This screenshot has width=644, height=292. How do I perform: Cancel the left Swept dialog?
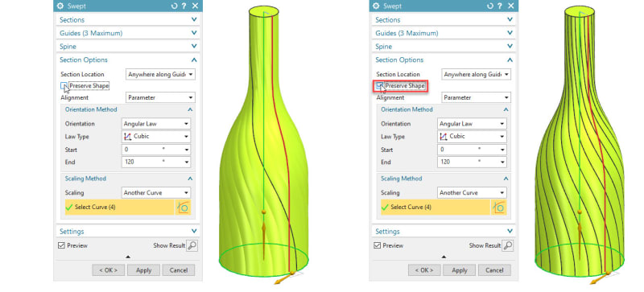pos(179,270)
